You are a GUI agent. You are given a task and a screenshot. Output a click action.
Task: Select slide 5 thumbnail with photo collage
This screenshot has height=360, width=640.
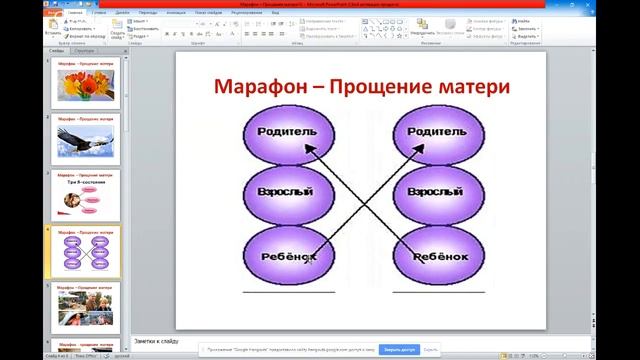click(86, 308)
